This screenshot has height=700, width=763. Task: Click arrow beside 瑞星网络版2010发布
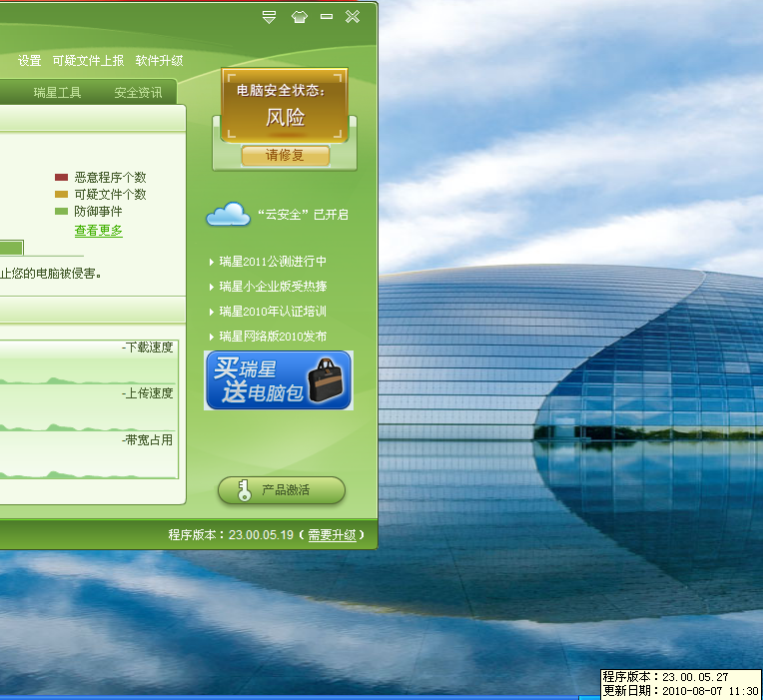pos(212,337)
